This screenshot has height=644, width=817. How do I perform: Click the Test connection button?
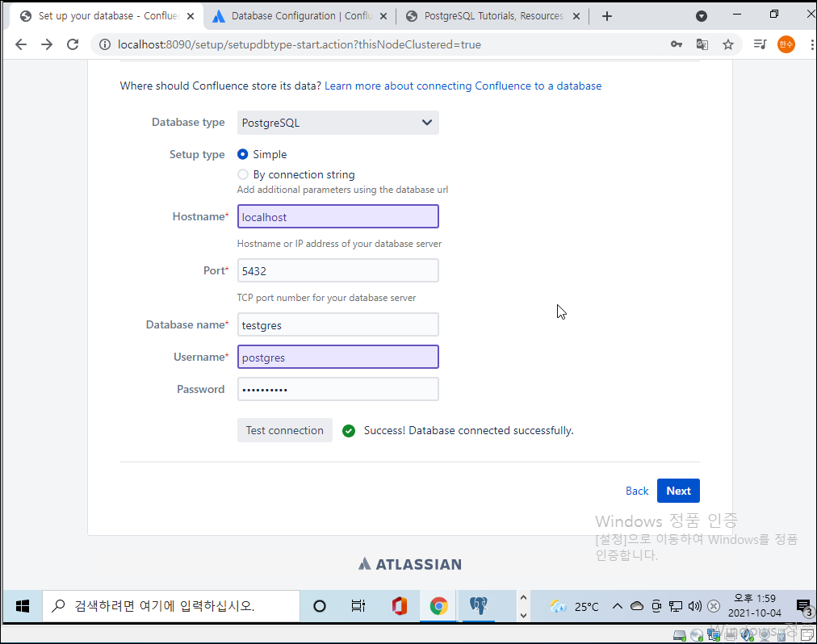click(284, 430)
